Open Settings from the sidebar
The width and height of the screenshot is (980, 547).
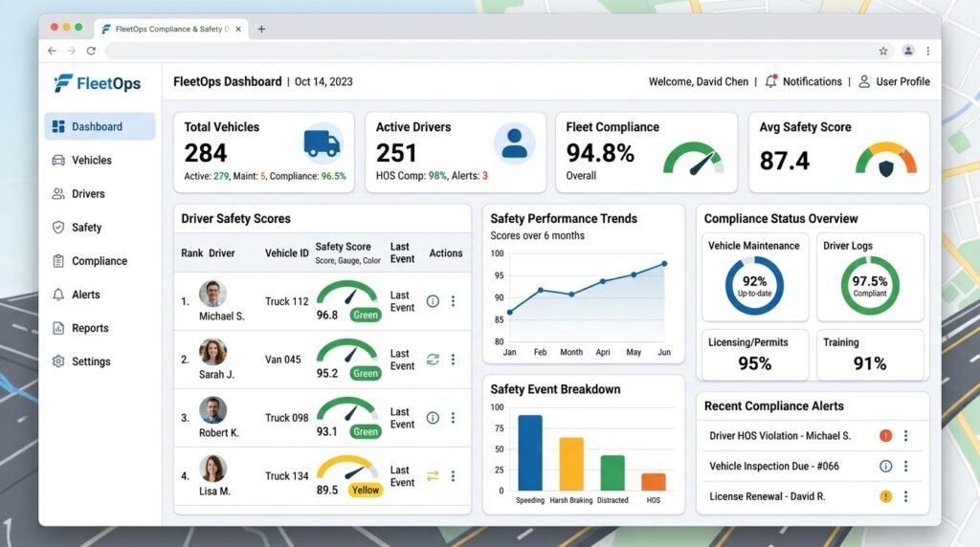(x=81, y=361)
